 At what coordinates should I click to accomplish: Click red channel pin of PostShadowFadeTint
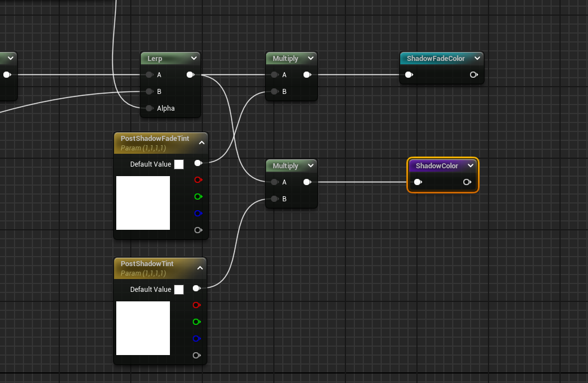197,180
